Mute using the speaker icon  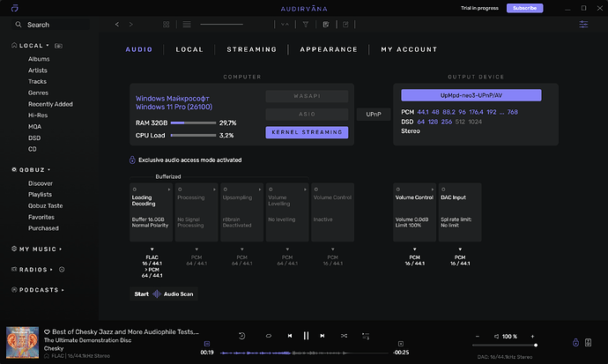coord(496,337)
